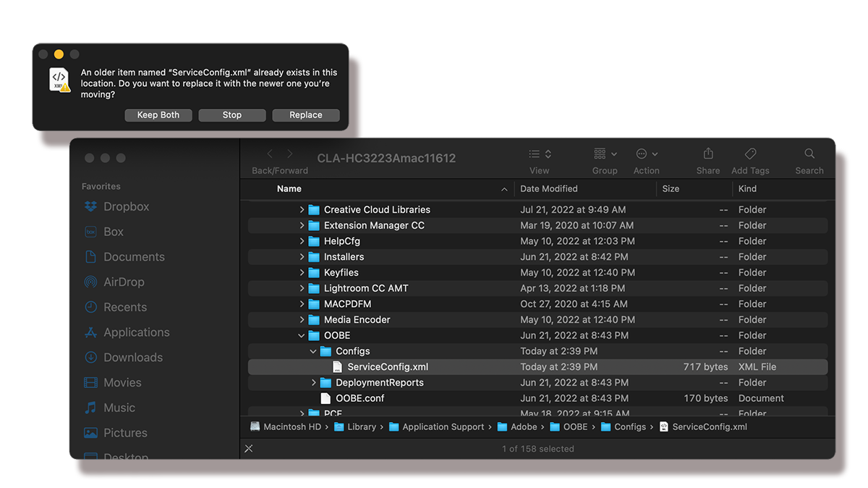This screenshot has height=488, width=868.
Task: Click the XML File kind cell
Action: click(x=757, y=367)
